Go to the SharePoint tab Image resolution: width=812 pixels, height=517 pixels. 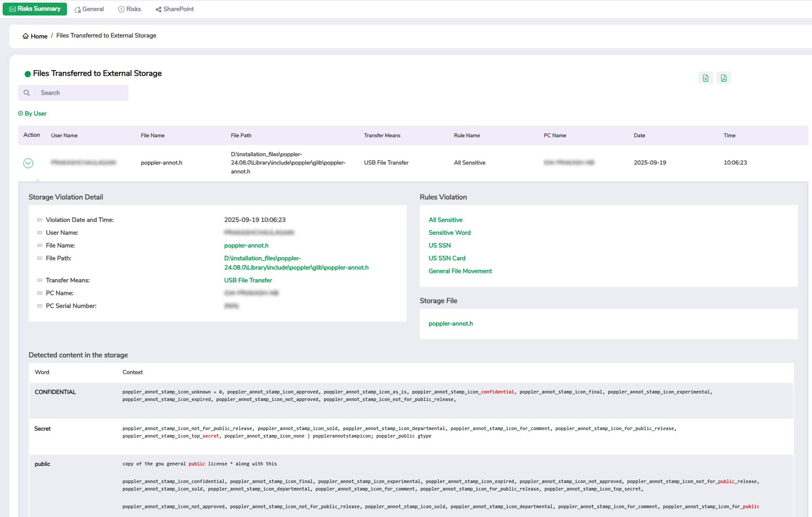click(175, 9)
